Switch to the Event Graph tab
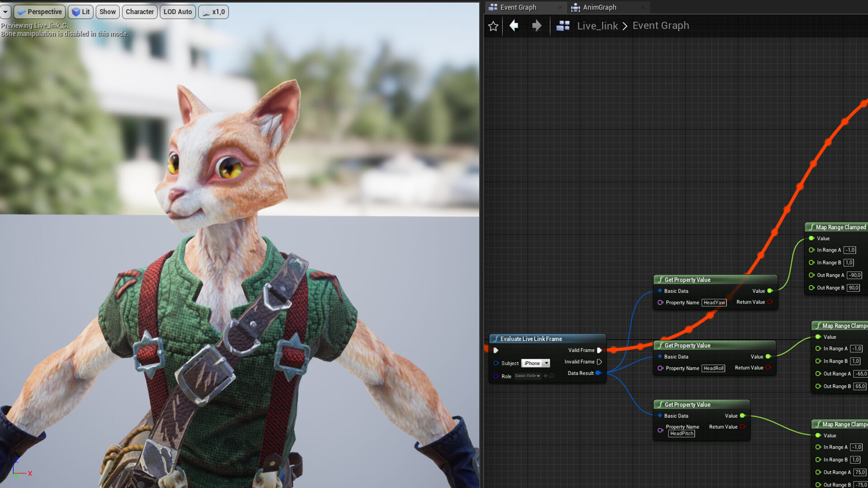The image size is (868, 488). [x=518, y=7]
